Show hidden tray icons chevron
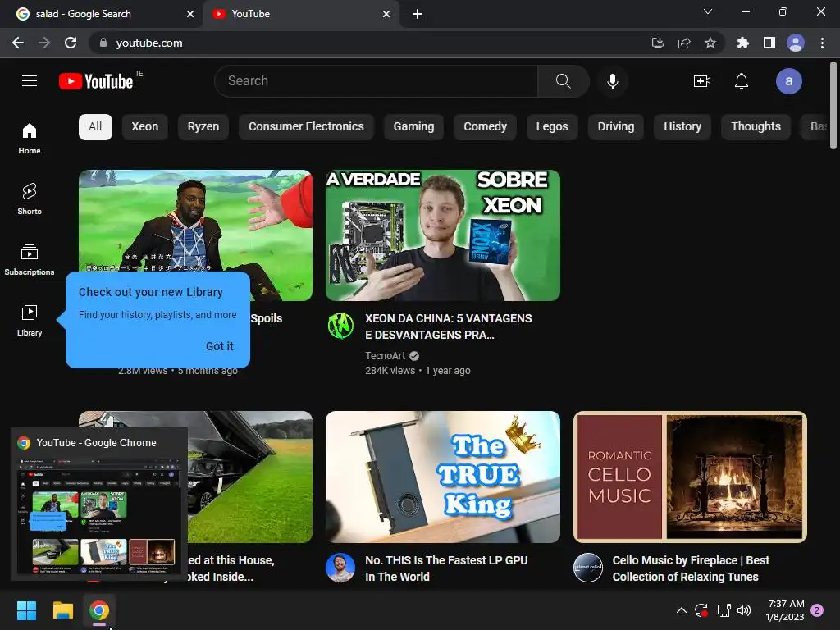Screen dimensions: 840x630 pyautogui.click(x=682, y=610)
